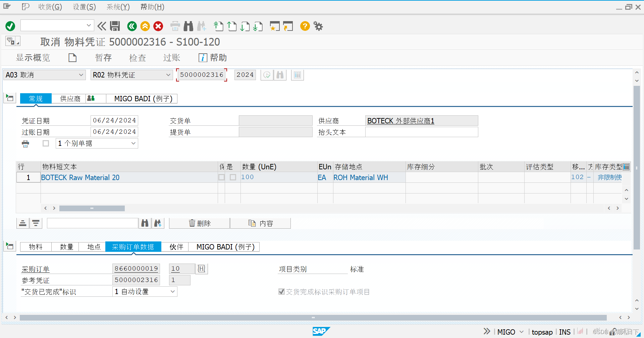This screenshot has width=644, height=338.
Task: Click the customize layout gears icon
Action: pos(318,26)
